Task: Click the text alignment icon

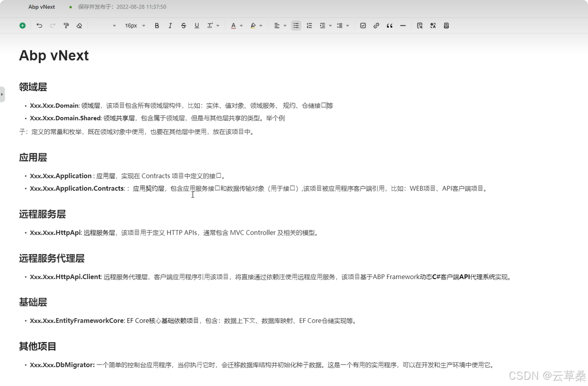Action: [x=277, y=26]
